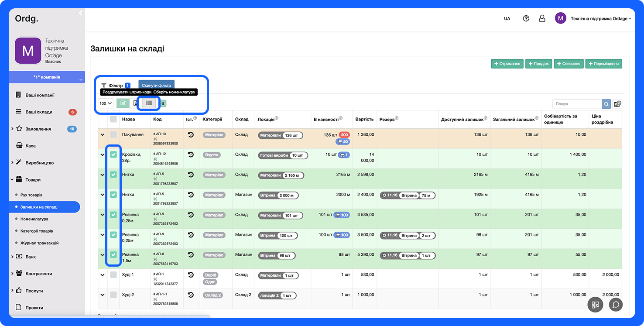Uncheck the Кросівки, 38р. row checkbox
This screenshot has height=326, width=644.
pos(113,154)
